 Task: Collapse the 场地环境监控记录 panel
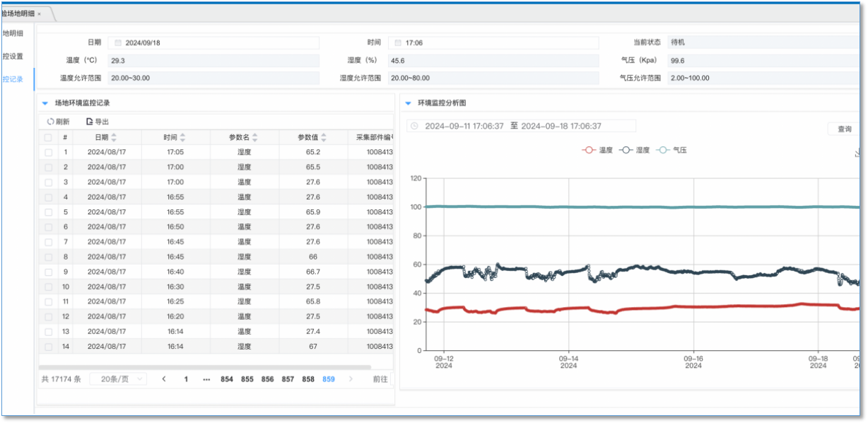(45, 103)
